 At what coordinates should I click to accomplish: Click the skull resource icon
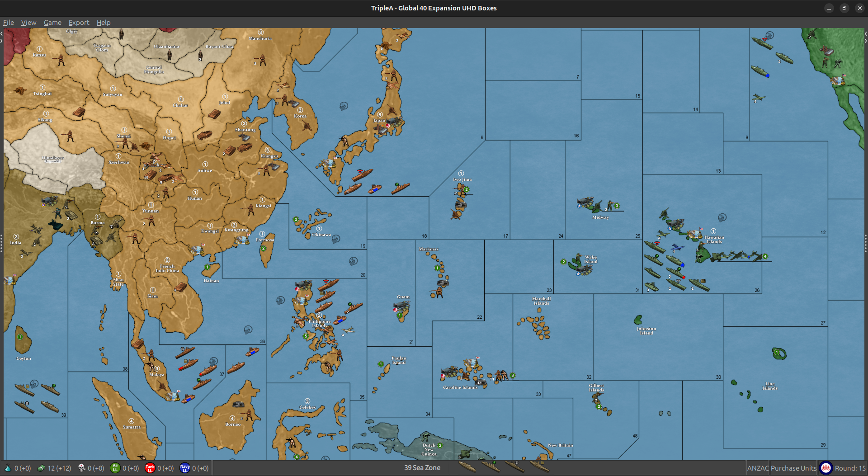pos(81,468)
